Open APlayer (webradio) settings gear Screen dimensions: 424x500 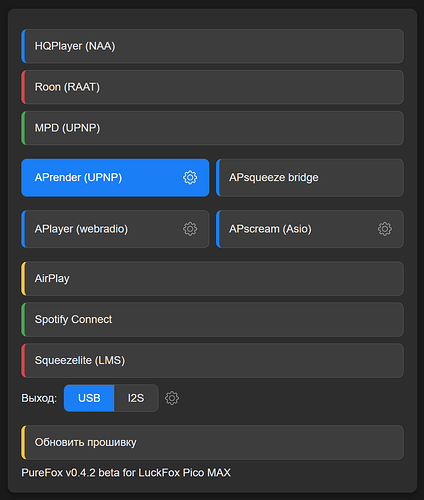(190, 229)
